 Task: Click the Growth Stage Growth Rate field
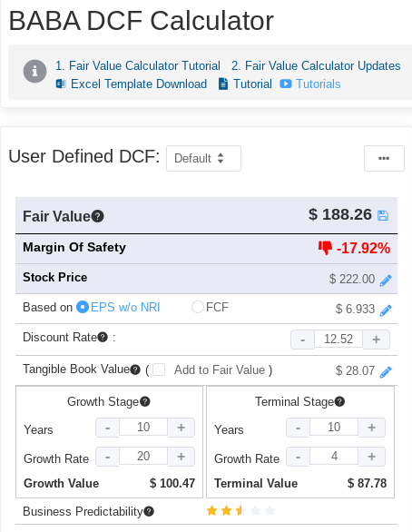[143, 456]
